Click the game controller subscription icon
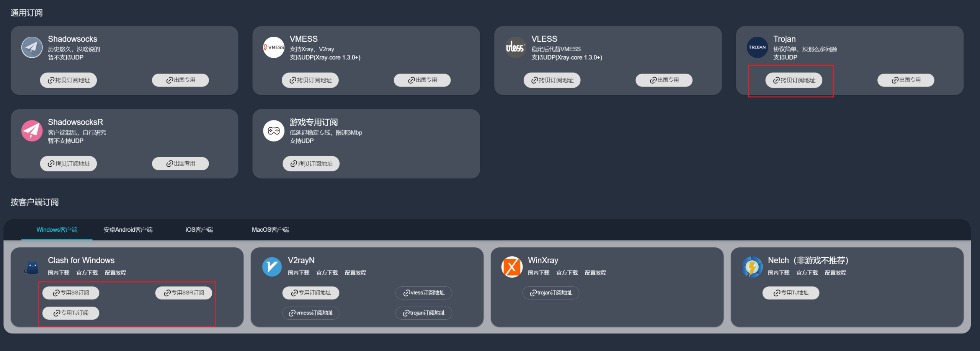Viewport: 980px width, 351px height. 274,131
